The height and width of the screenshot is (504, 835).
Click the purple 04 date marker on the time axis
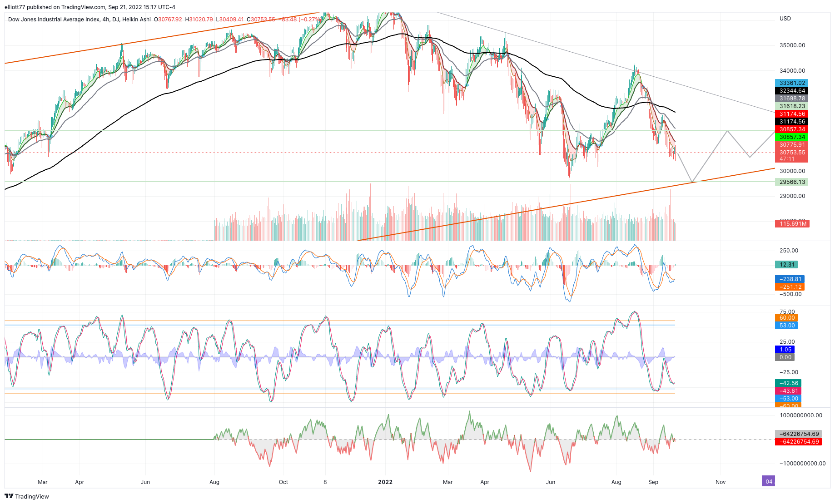pyautogui.click(x=769, y=481)
